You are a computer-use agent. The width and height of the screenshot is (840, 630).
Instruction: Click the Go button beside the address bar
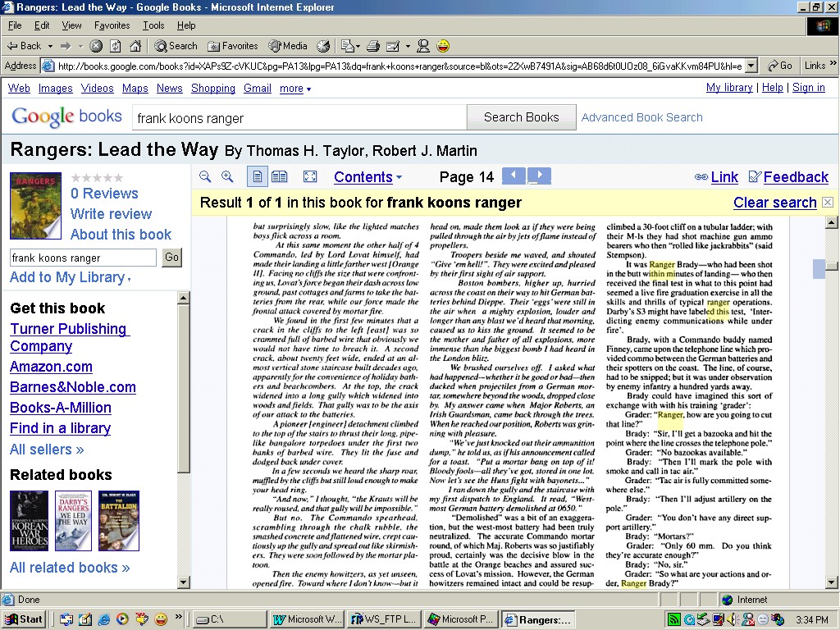pyautogui.click(x=780, y=66)
